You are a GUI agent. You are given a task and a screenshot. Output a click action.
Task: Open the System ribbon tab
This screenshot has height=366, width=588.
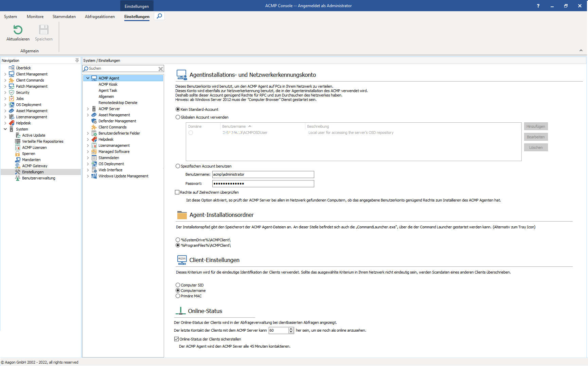tap(11, 17)
